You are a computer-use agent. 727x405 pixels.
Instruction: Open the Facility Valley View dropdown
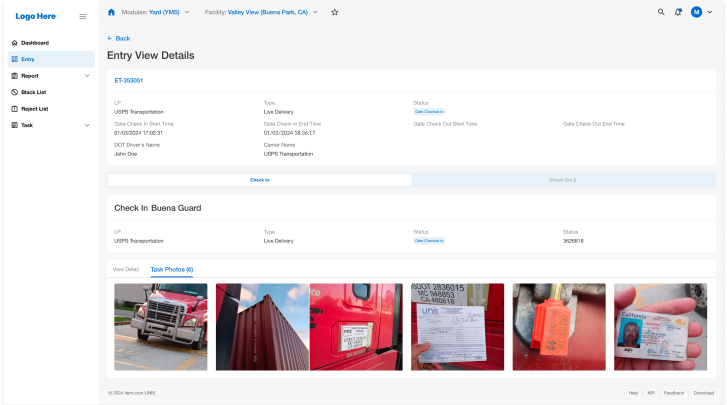tap(261, 12)
